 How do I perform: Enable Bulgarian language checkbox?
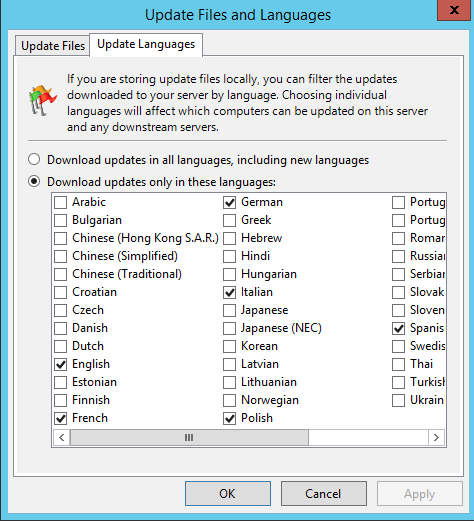61,220
